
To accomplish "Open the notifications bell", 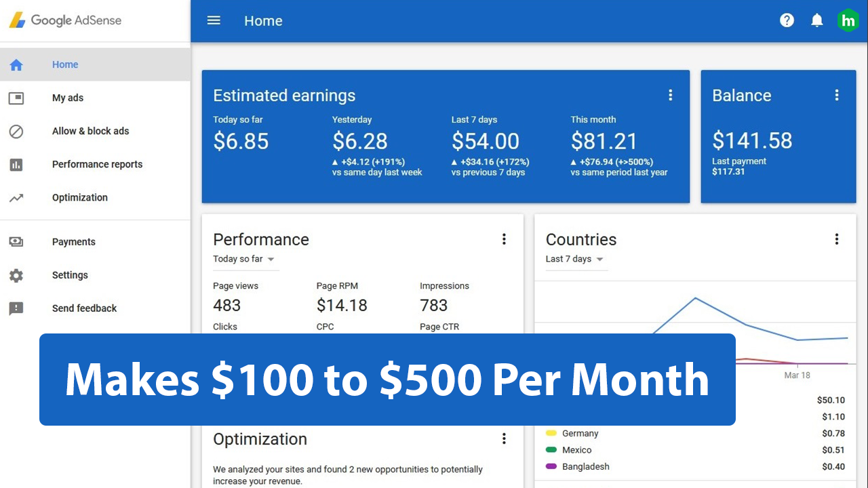I will [x=817, y=20].
